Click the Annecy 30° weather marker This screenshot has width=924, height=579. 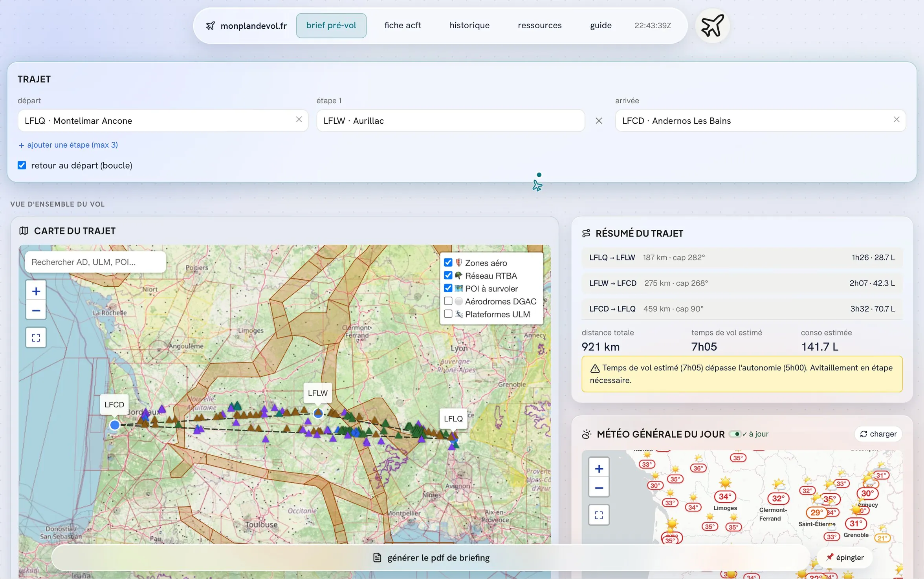[867, 493]
